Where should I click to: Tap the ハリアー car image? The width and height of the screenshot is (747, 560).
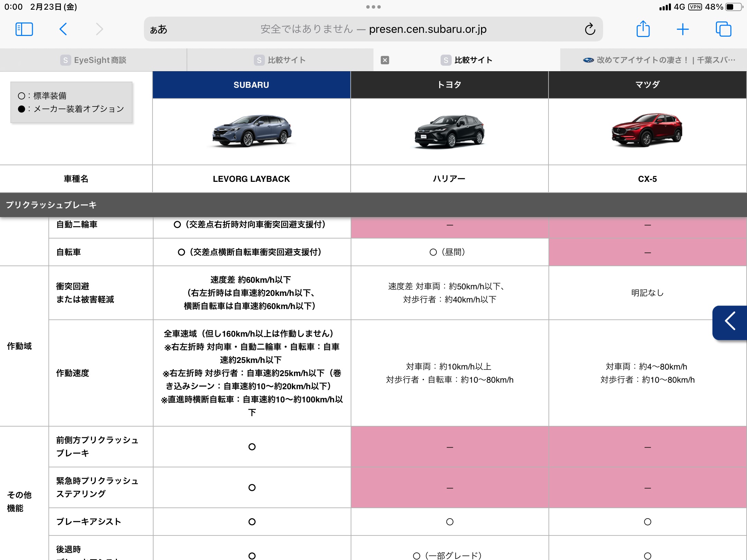[x=450, y=132]
